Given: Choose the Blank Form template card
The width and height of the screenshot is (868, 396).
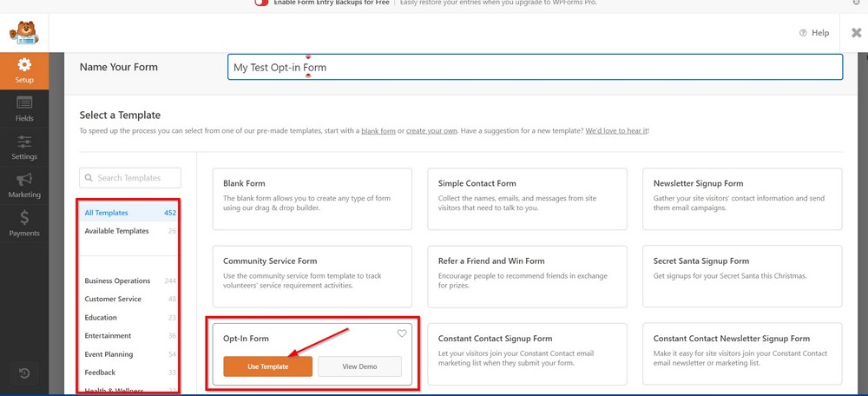Looking at the screenshot, I should [312, 199].
